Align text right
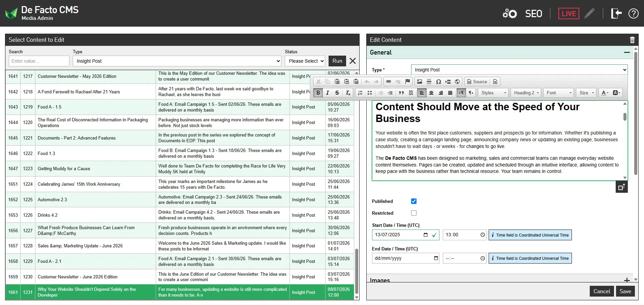 441,93
